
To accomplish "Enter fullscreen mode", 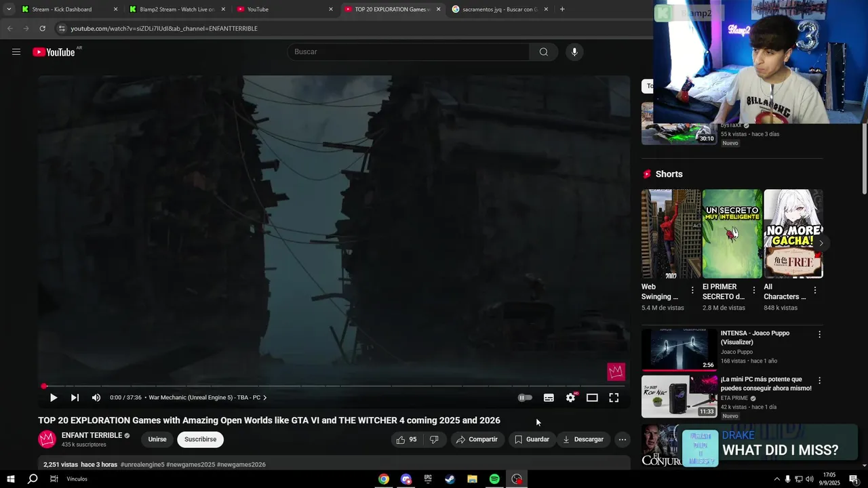I will coord(614,398).
